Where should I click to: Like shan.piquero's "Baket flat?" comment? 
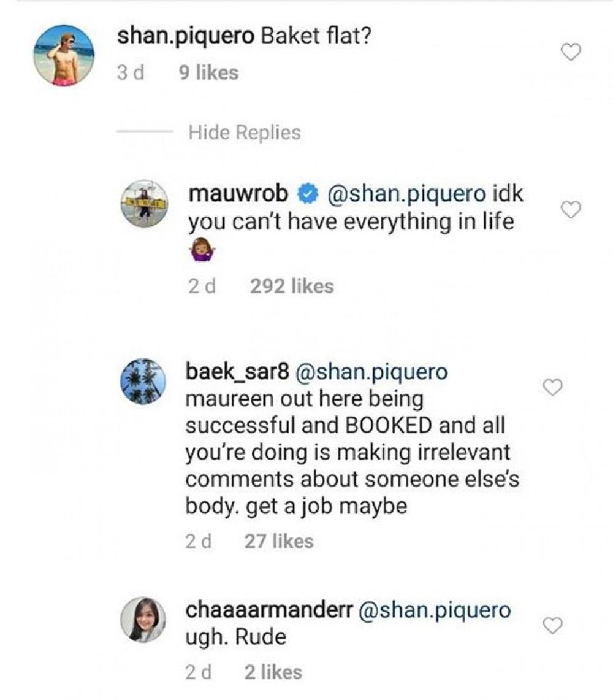point(571,53)
